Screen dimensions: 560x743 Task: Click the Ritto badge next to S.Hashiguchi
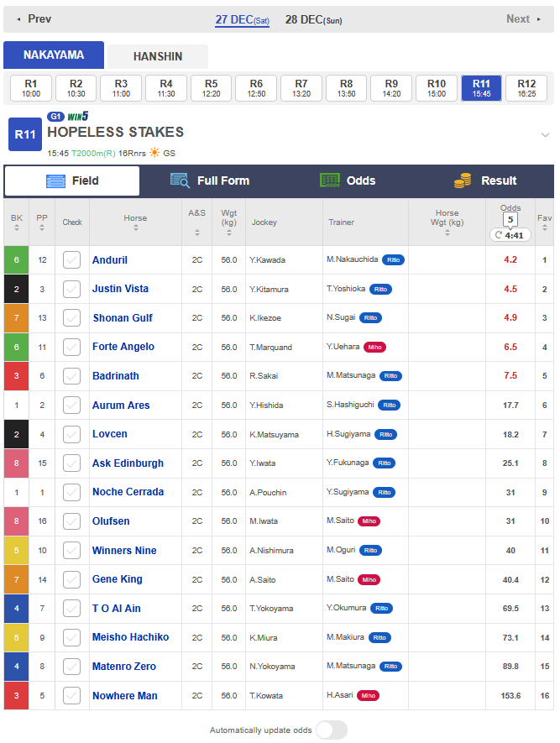389,406
